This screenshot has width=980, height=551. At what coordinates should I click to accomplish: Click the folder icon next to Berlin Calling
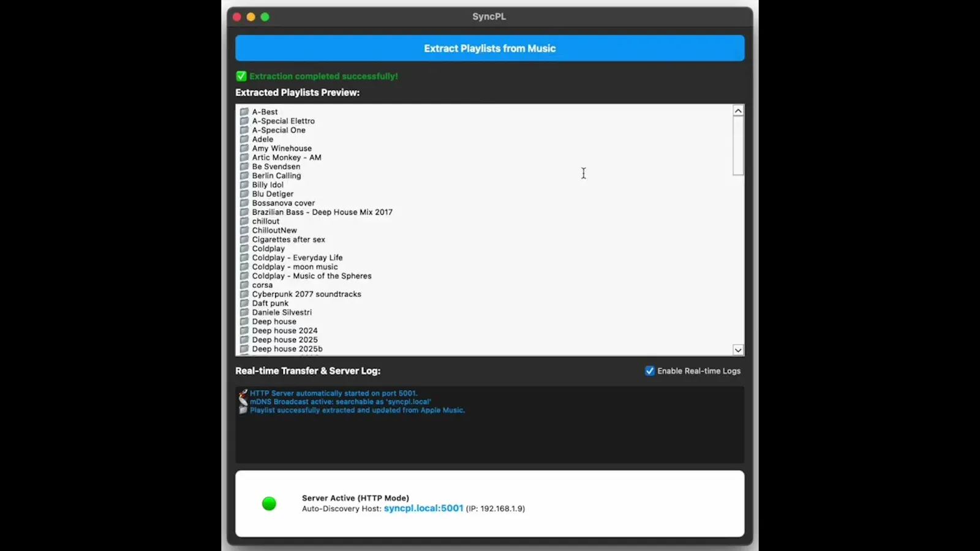pos(244,176)
